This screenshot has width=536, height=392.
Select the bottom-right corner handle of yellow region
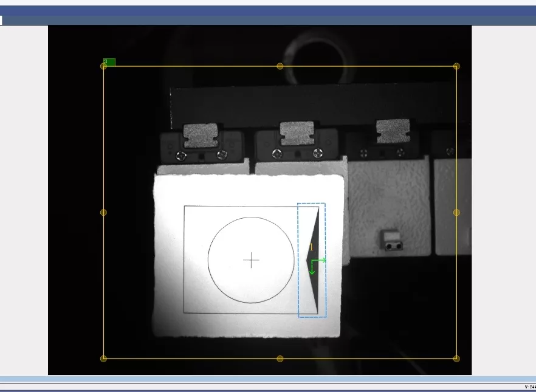[456, 359]
